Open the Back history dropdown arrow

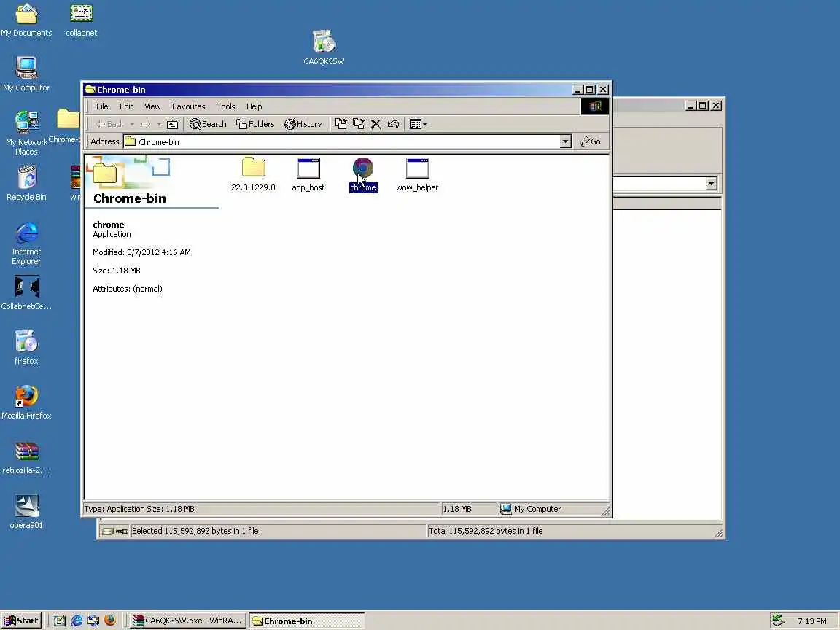coord(132,124)
